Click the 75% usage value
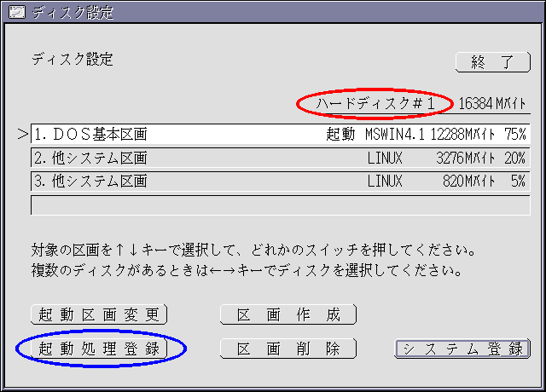 point(514,135)
